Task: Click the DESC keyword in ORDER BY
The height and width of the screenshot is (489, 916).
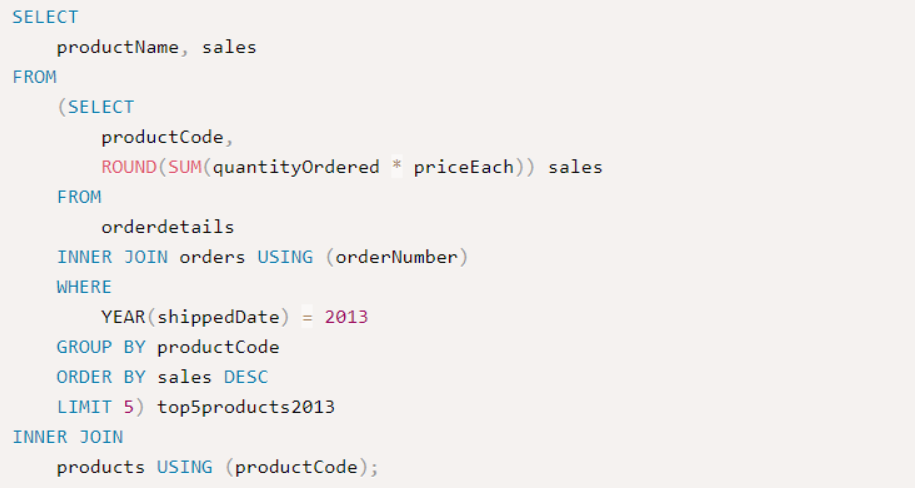Action: pyautogui.click(x=246, y=377)
